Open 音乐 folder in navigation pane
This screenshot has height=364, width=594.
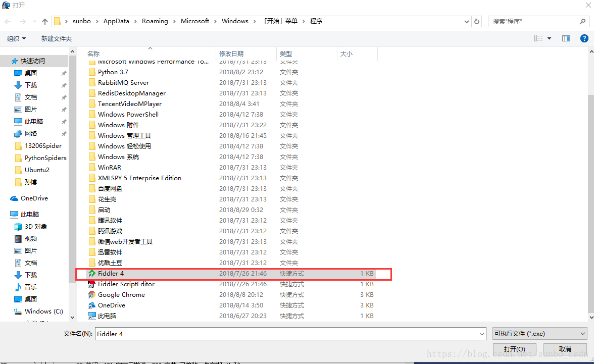(x=31, y=287)
